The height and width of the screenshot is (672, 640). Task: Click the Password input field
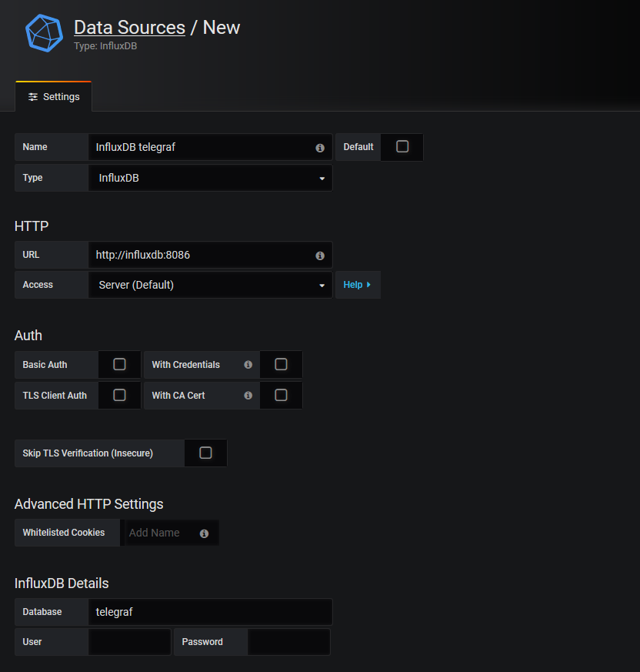[288, 642]
